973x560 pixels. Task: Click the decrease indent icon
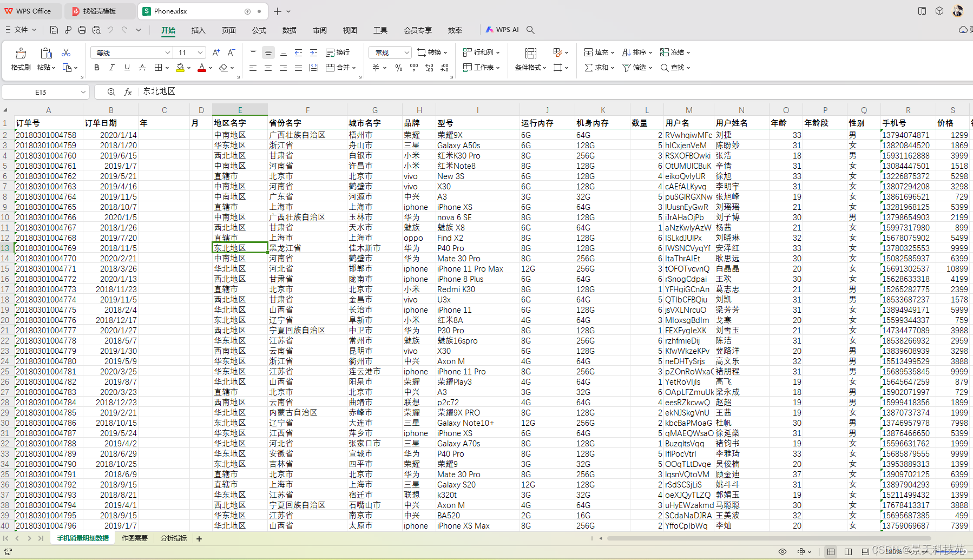[298, 52]
